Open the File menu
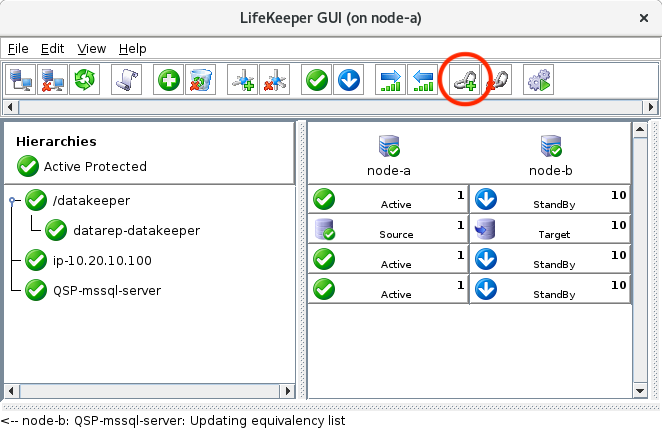662x428 pixels. click(18, 49)
